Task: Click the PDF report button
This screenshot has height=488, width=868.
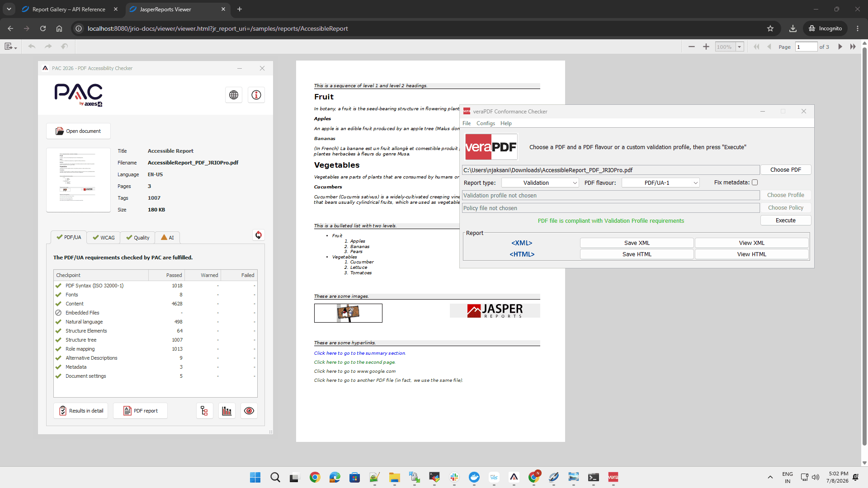Action: coord(140,411)
